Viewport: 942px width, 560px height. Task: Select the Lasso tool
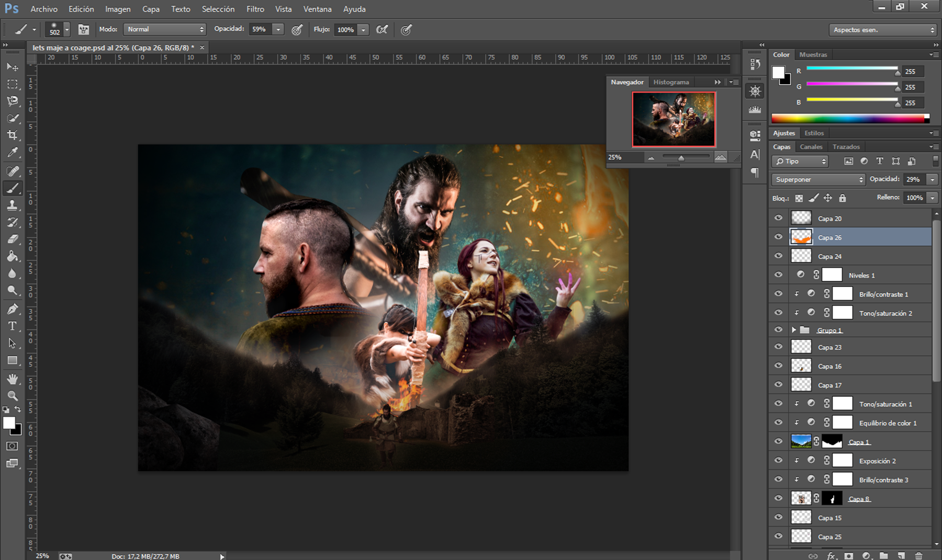(13, 101)
